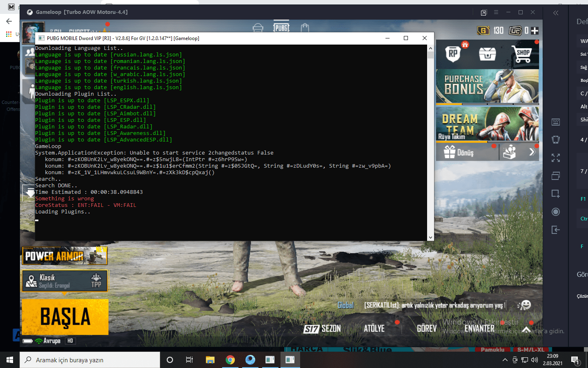Open the SHOP cart icon
Viewport: 588px width, 368px height.
click(x=521, y=54)
